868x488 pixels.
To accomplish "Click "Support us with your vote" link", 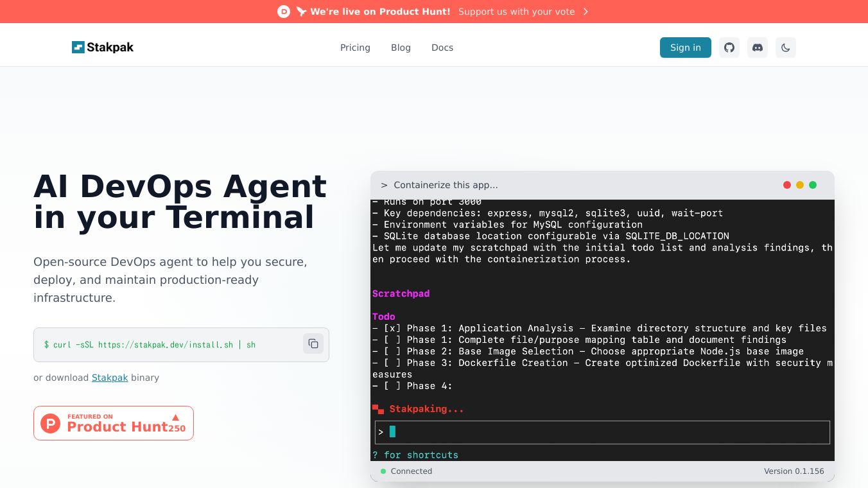I will (516, 12).
